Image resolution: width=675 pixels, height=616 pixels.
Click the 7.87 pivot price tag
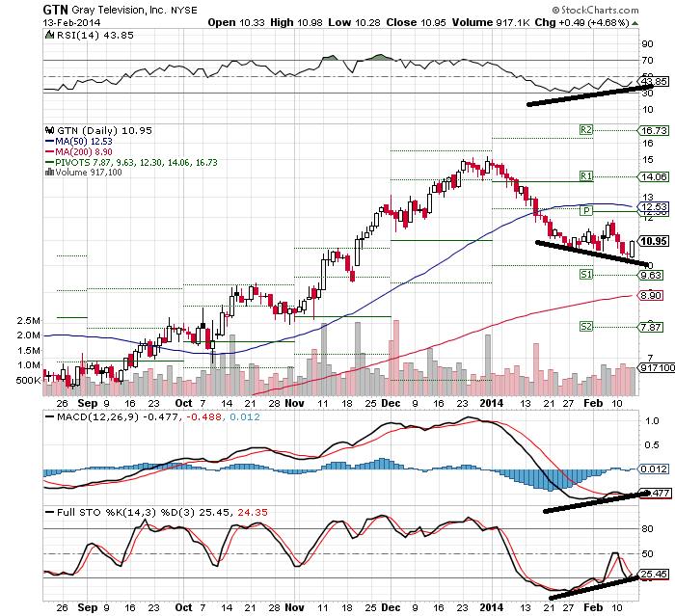click(651, 327)
